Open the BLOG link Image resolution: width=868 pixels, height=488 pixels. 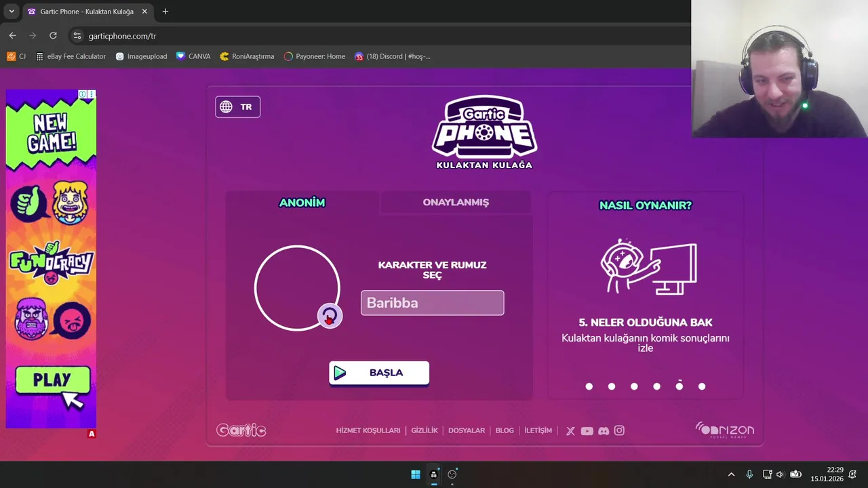tap(505, 430)
